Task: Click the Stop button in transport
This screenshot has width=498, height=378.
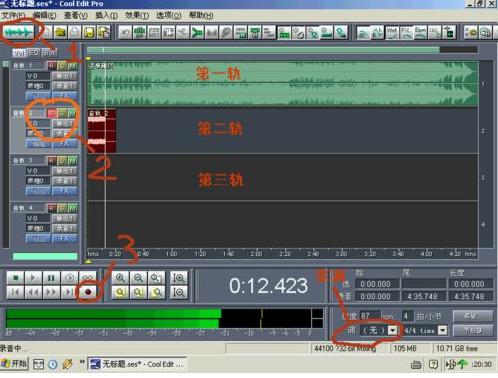Action: click(15, 277)
